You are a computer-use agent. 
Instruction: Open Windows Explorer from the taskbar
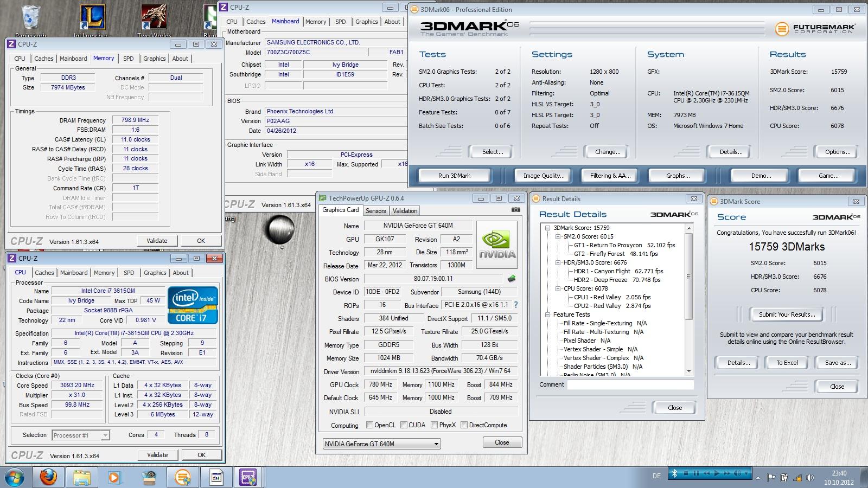point(82,477)
